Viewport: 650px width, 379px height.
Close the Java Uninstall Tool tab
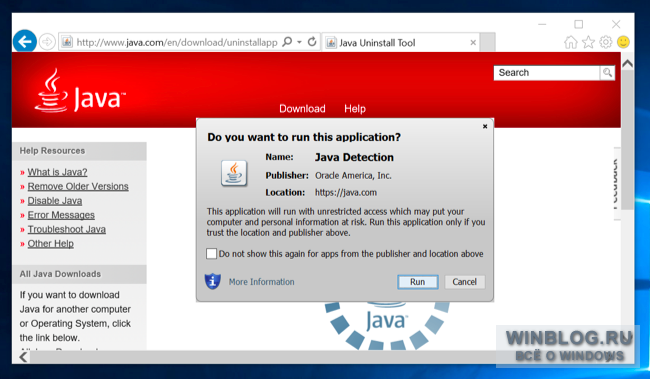point(473,42)
